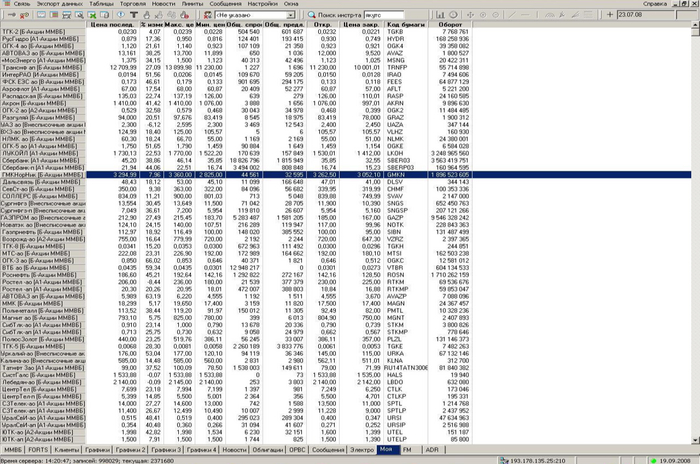This screenshot has width=700, height=464.
Task: Open the Справка menu
Action: [653, 4]
